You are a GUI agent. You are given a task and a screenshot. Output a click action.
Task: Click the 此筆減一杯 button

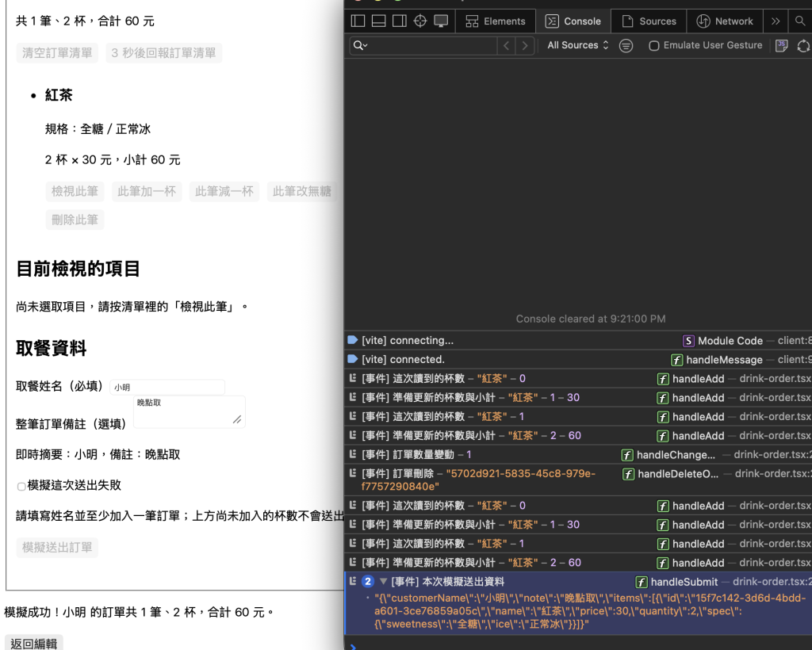[224, 192]
